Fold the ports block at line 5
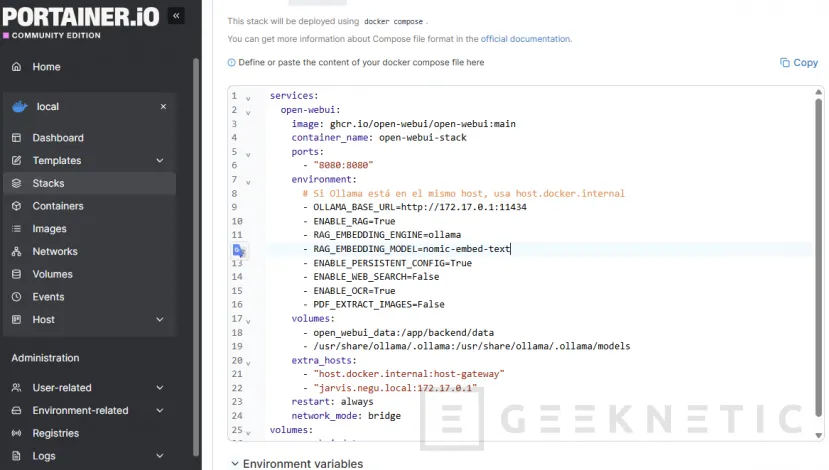 248,154
